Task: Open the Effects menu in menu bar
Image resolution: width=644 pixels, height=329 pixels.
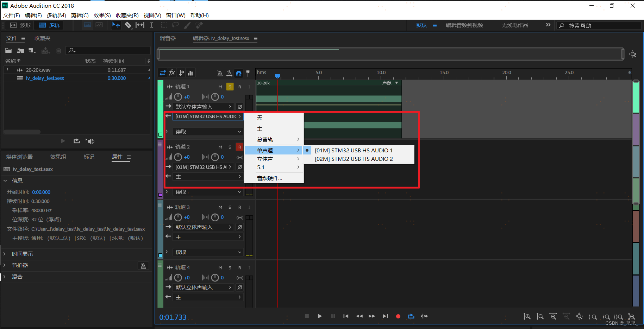Action: tap(102, 15)
